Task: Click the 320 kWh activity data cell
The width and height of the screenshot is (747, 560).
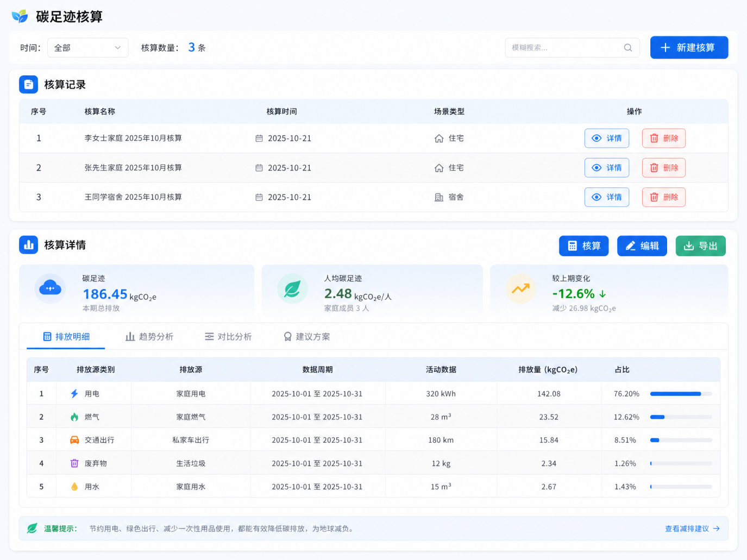Action: click(x=441, y=394)
